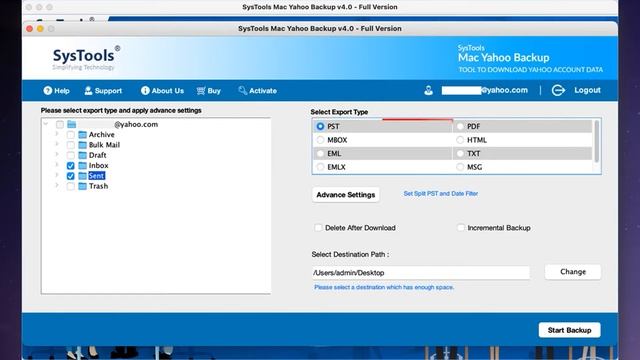
Task: Open the Buy menu item
Action: coord(209,91)
